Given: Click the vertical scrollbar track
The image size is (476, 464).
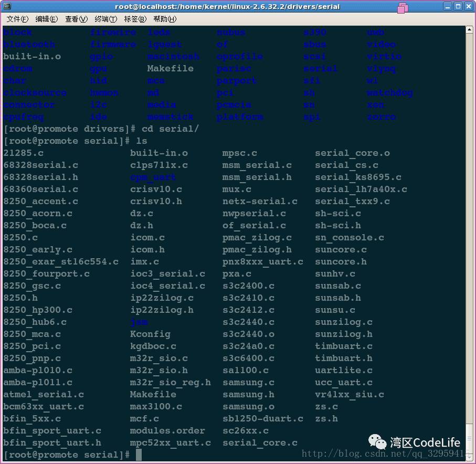Looking at the screenshot, I should [469, 243].
